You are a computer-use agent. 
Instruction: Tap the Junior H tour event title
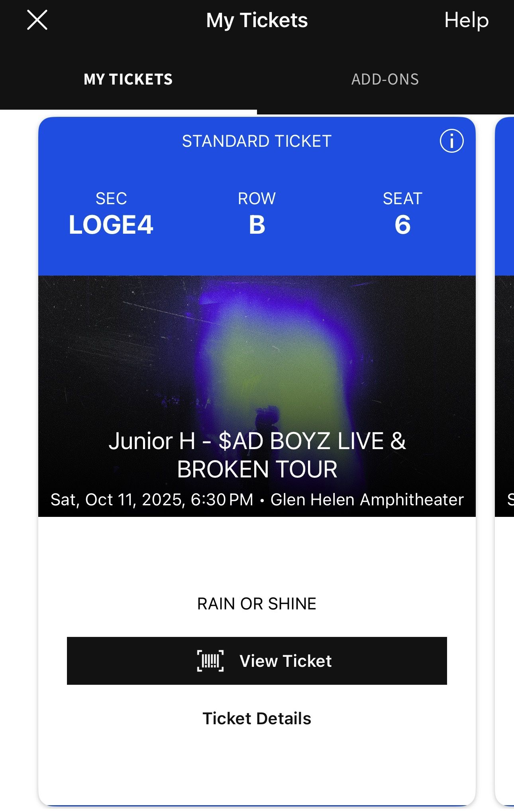tap(257, 455)
